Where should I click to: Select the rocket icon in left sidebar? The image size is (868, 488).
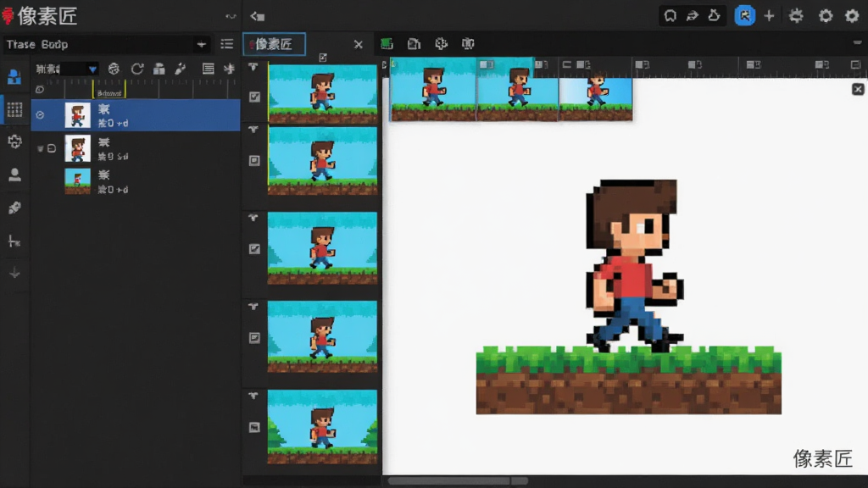click(x=14, y=208)
